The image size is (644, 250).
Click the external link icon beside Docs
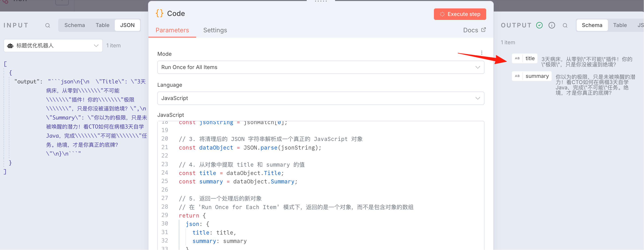pos(484,30)
